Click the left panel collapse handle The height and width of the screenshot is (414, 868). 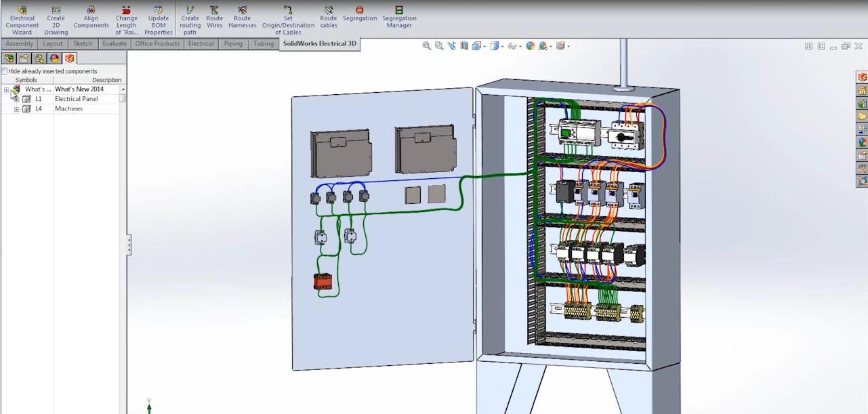(129, 245)
